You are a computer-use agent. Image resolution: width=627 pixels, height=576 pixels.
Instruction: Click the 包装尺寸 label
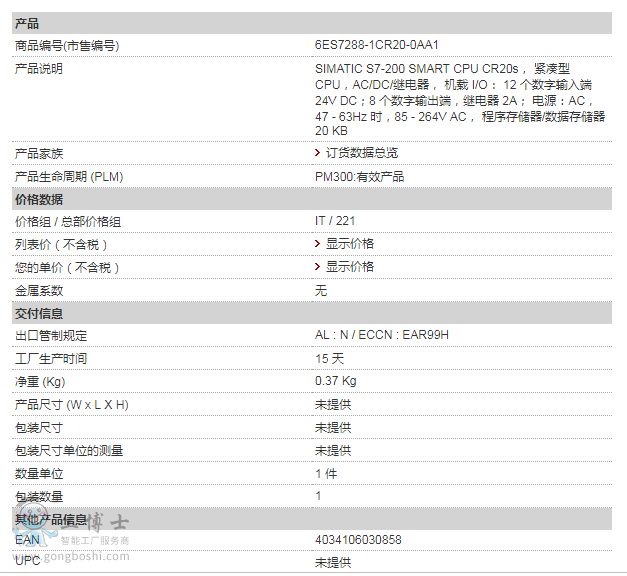pyautogui.click(x=39, y=428)
